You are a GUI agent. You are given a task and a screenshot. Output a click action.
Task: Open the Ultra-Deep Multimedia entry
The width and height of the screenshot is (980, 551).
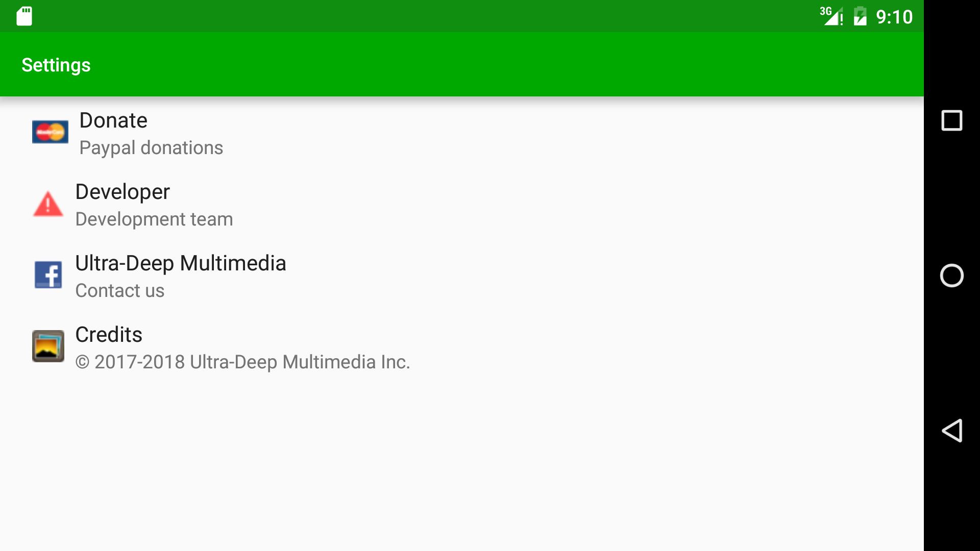point(181,263)
